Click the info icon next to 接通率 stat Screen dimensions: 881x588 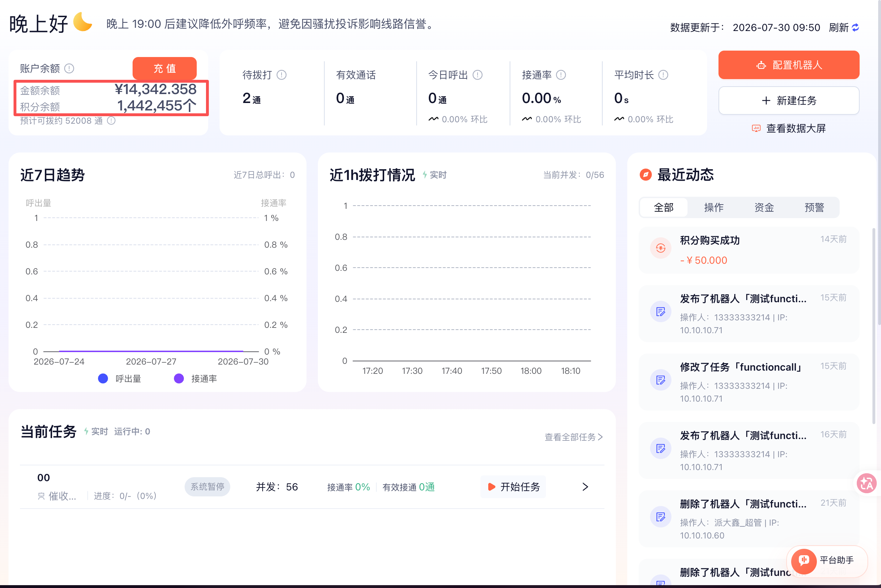point(561,75)
